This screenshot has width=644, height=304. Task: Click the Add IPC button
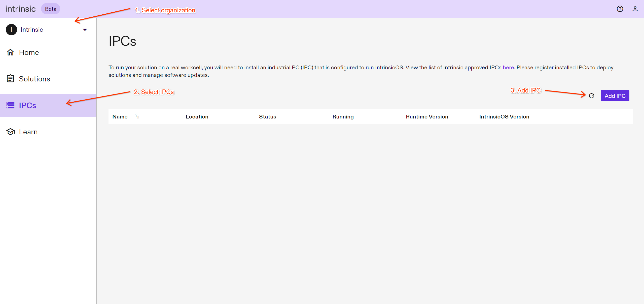coord(615,96)
